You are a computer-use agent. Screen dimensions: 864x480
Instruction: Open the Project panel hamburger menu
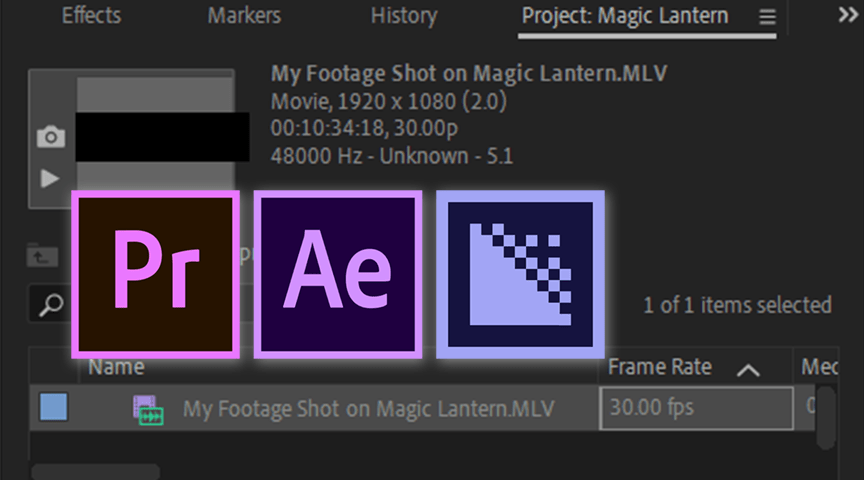[767, 18]
